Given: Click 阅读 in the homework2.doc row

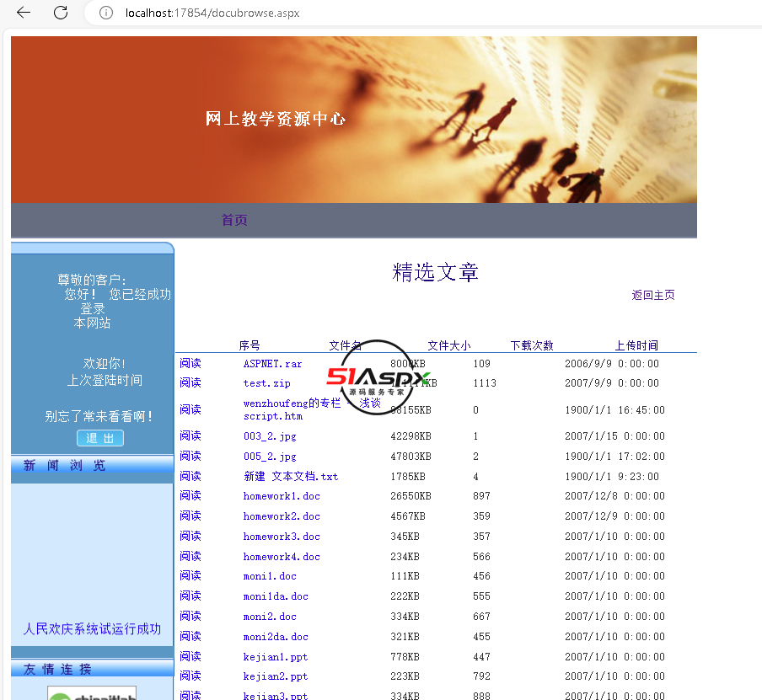Looking at the screenshot, I should click(190, 516).
